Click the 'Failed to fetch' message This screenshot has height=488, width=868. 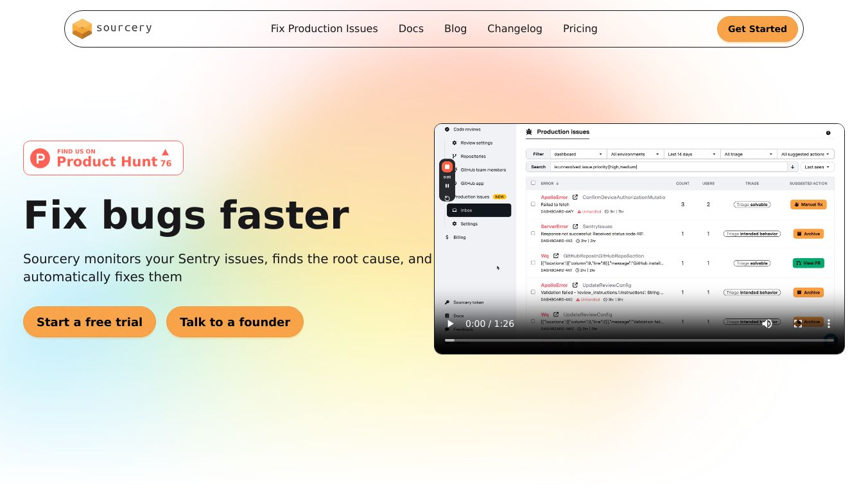click(x=555, y=205)
